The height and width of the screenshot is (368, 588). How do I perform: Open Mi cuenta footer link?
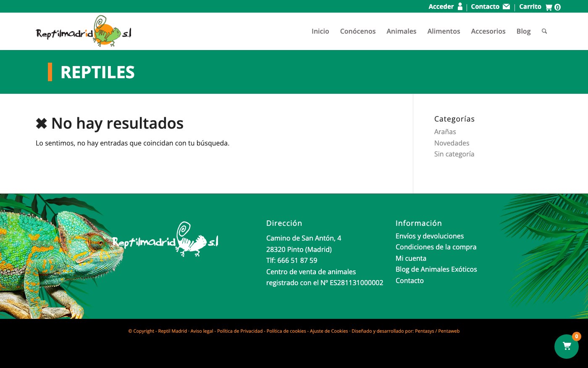point(411,258)
